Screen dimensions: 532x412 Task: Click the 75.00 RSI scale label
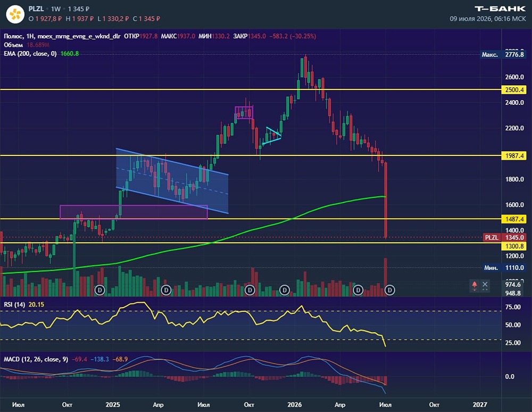click(513, 307)
